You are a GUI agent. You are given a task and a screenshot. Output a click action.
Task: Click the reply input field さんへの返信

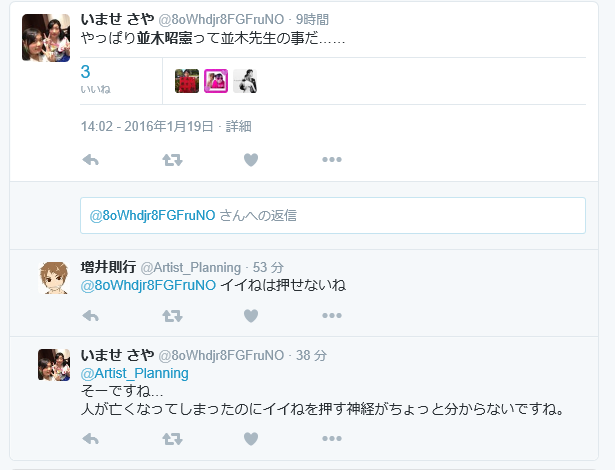[333, 215]
